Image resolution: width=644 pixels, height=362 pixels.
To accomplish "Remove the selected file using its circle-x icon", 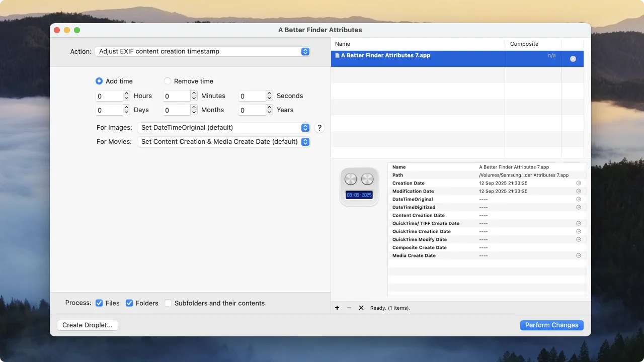I will tap(573, 59).
